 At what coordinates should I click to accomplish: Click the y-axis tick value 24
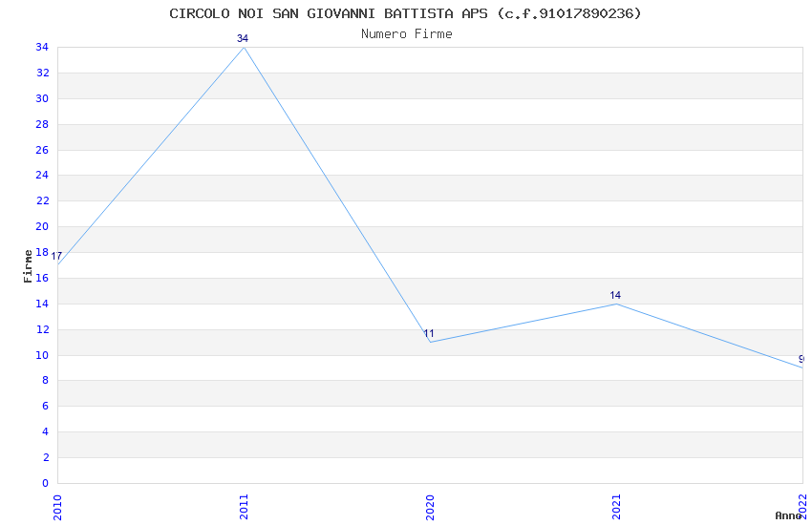coord(42,175)
